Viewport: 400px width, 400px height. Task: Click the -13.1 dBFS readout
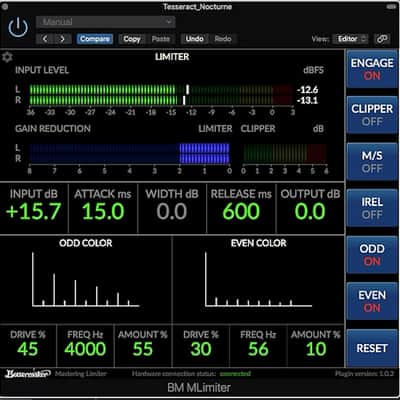pos(307,100)
